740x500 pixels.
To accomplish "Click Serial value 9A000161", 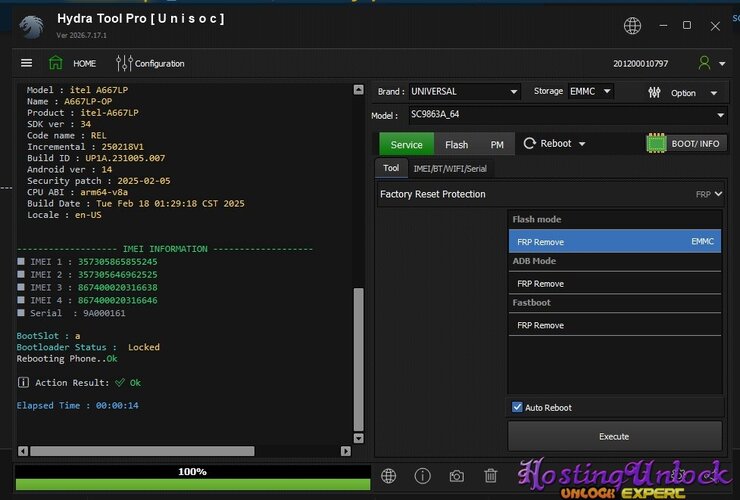I will click(x=104, y=313).
